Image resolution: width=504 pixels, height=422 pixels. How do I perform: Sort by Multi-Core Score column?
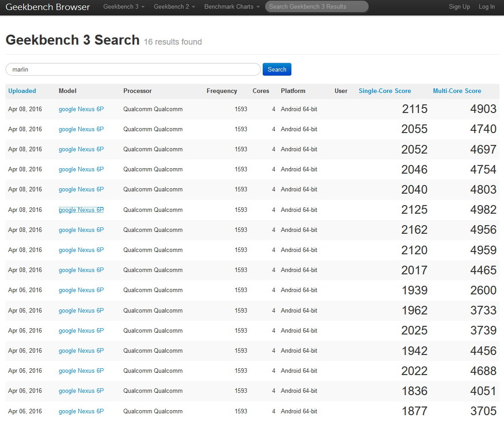click(x=457, y=91)
